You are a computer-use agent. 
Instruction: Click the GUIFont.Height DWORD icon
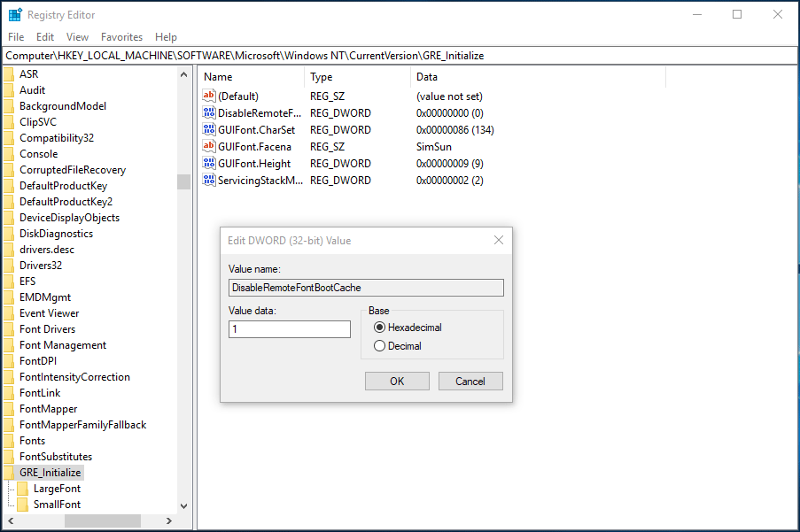209,163
